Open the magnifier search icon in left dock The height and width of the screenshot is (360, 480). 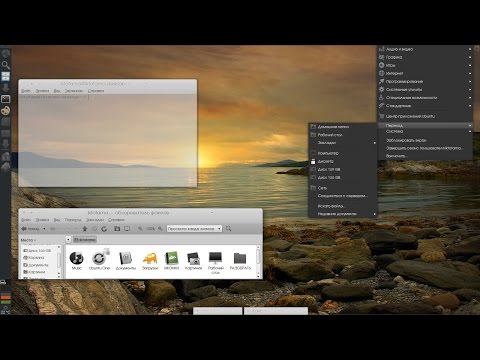coord(5,64)
